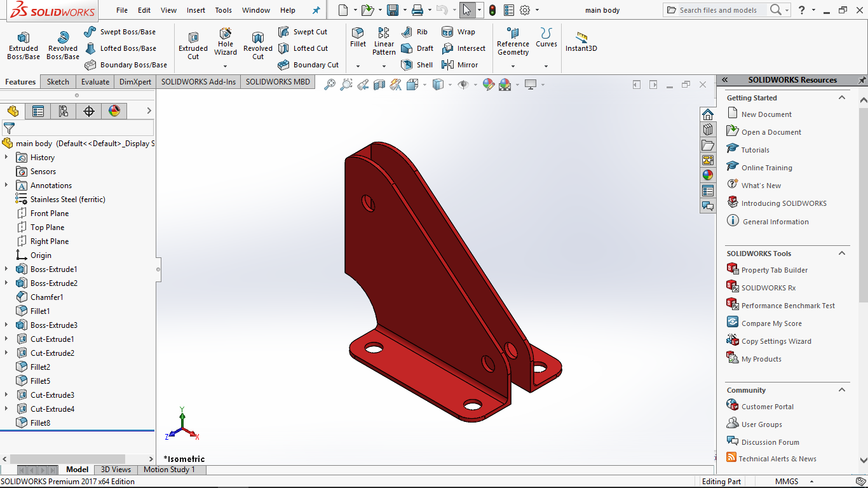The height and width of the screenshot is (488, 868).
Task: Open the Hole Wizard tool
Action: [x=226, y=42]
